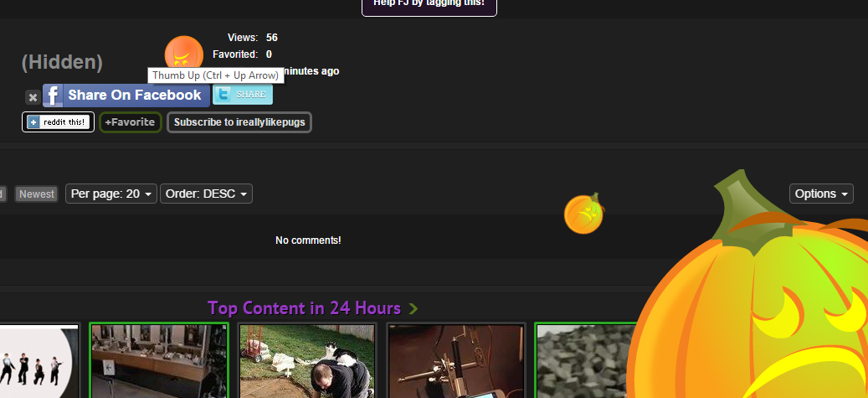Open the cat on man's back thumbnail
868x398 pixels.
[307, 361]
